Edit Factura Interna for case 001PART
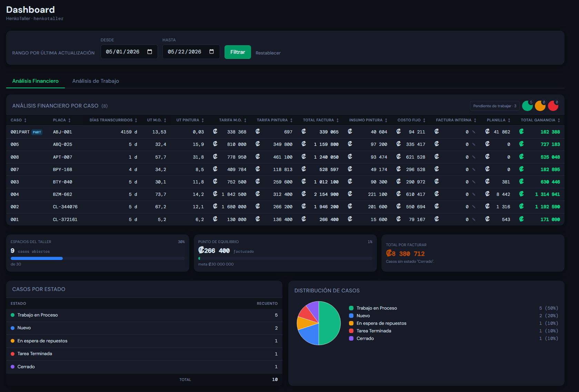 [474, 132]
